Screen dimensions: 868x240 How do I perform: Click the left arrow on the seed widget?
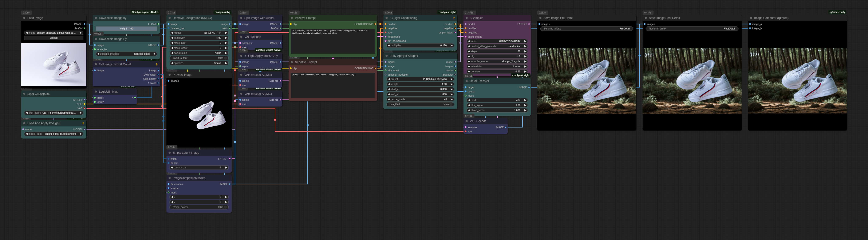tap(469, 41)
